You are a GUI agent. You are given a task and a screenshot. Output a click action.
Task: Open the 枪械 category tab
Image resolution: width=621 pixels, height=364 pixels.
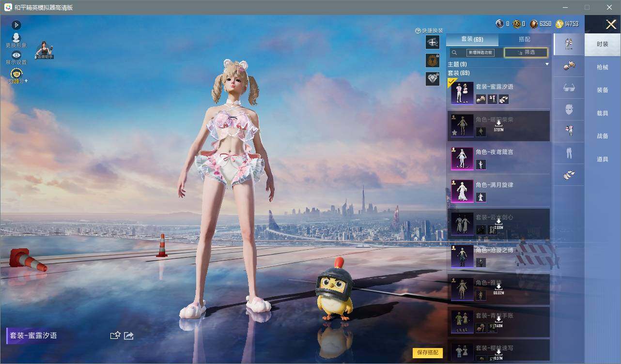point(603,67)
